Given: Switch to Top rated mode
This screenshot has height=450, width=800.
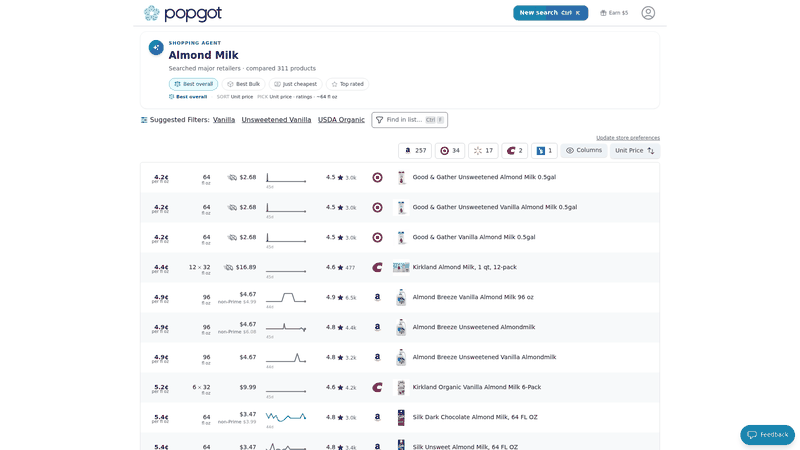Looking at the screenshot, I should 347,84.
